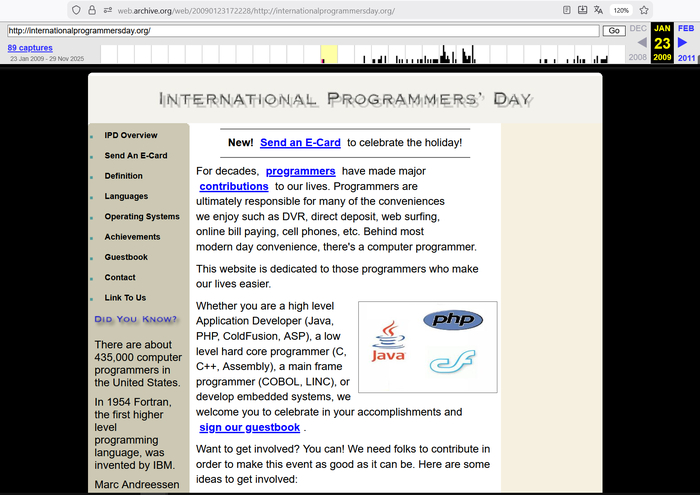Open the translate page icon
The height and width of the screenshot is (495, 700).
point(598,10)
